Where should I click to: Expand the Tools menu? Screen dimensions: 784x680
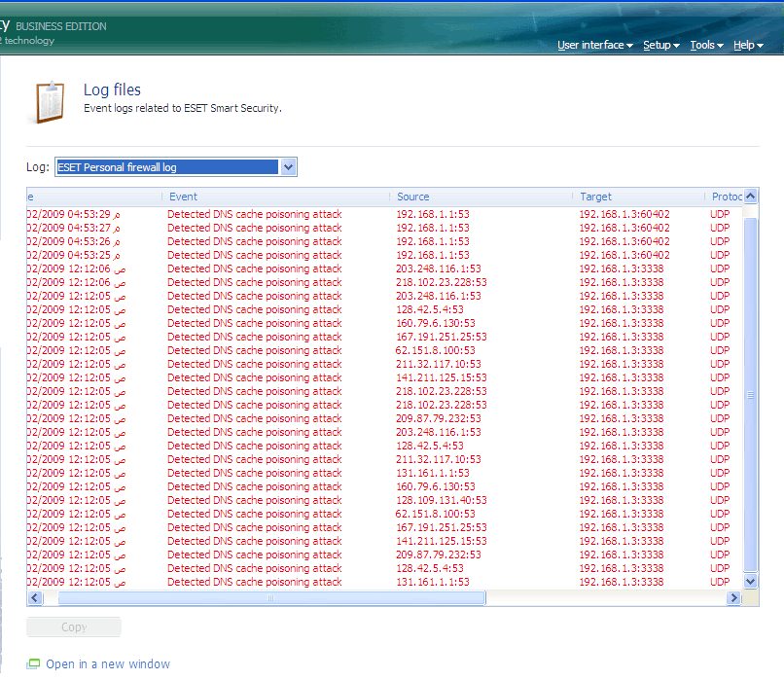706,46
